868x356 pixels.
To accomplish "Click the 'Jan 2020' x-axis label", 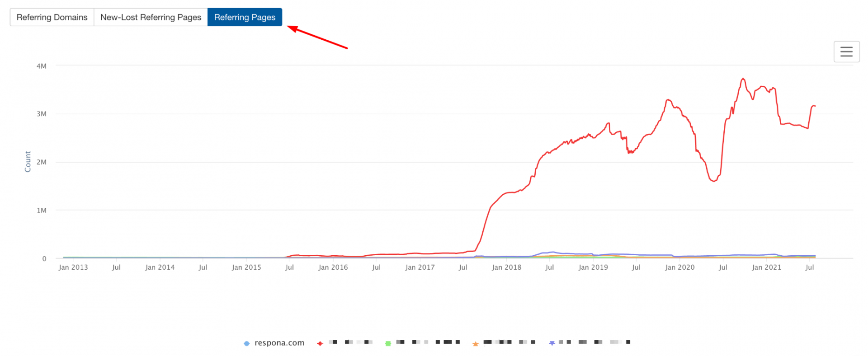I will [x=679, y=267].
